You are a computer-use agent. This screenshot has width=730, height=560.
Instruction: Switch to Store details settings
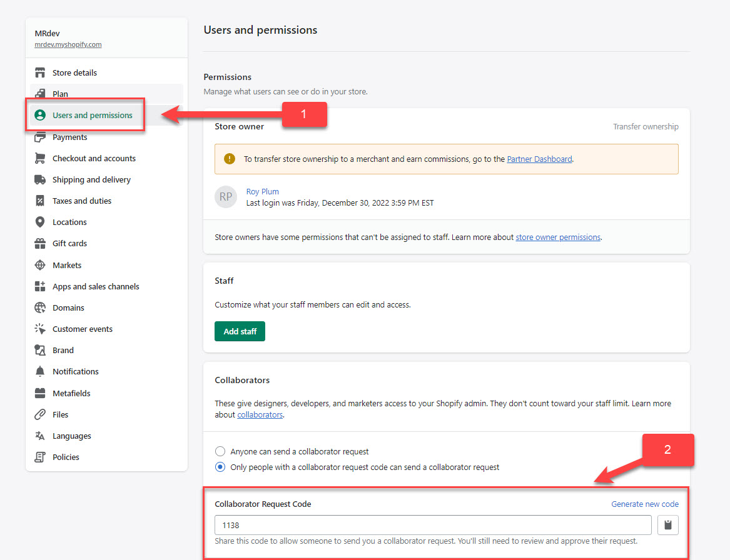73,72
